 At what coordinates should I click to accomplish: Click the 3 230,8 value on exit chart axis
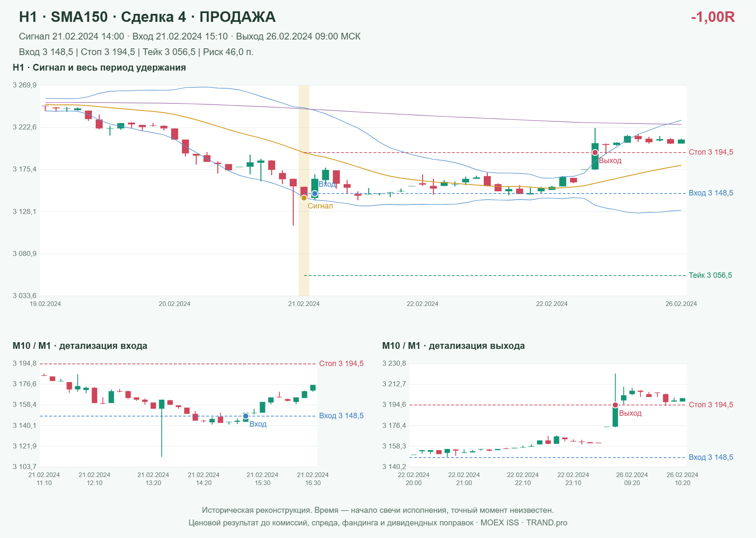coord(394,364)
